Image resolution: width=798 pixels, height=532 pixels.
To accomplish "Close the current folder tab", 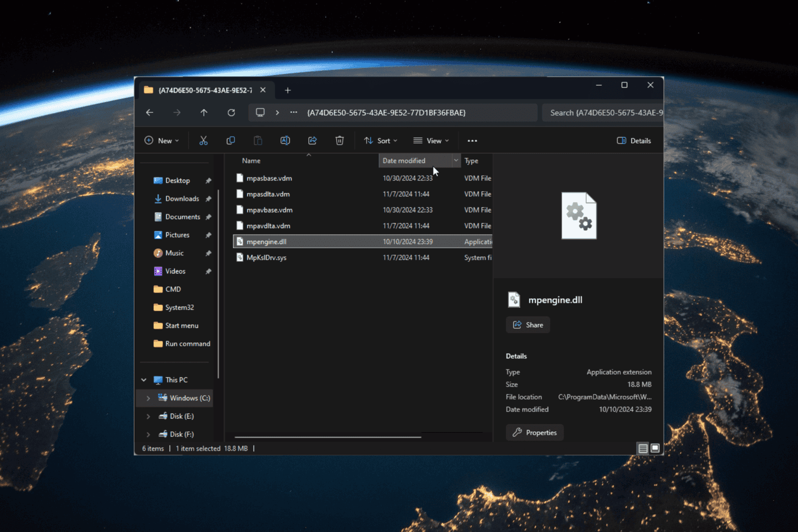I will pos(263,90).
